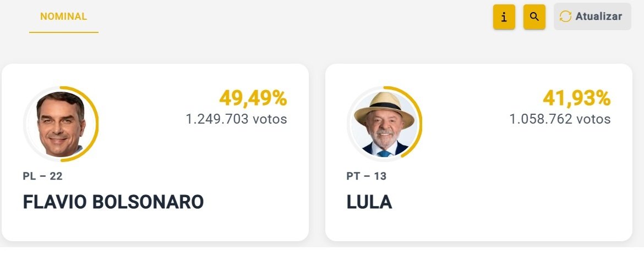Click the 41,93% percentage figure

[577, 98]
